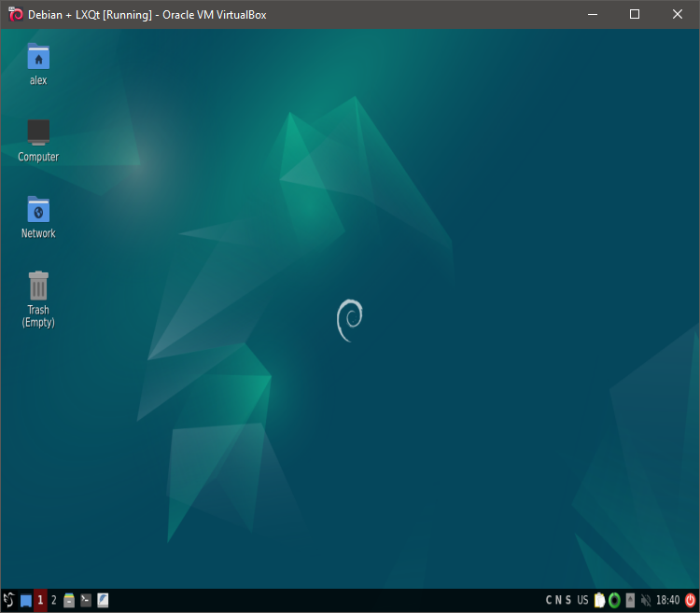Maximize the VirtualBox window
The image size is (700, 613).
(635, 14)
